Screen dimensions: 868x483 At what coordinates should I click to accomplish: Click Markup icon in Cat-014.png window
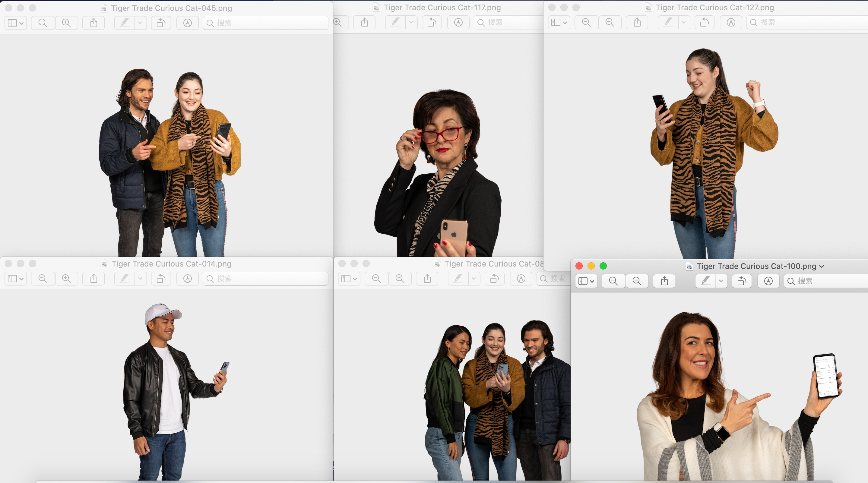click(x=188, y=279)
